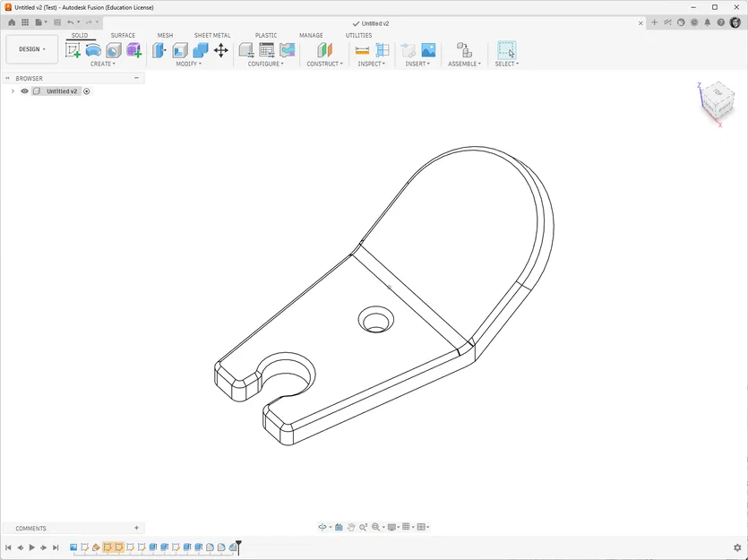Open the File menu dropdown

(41, 22)
